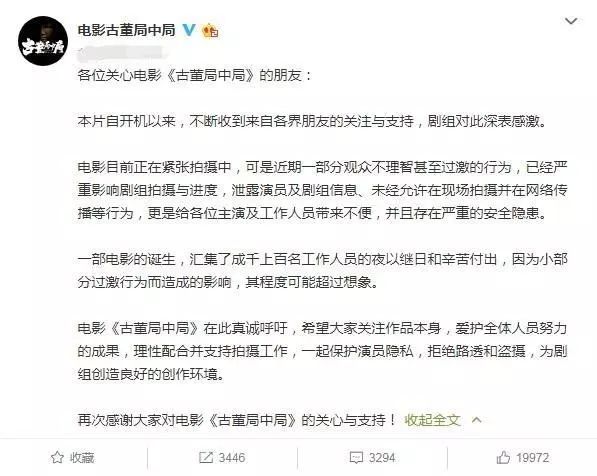This screenshot has height=476, width=597.
Task: Click the orange membership crown badge
Action: 211,30
